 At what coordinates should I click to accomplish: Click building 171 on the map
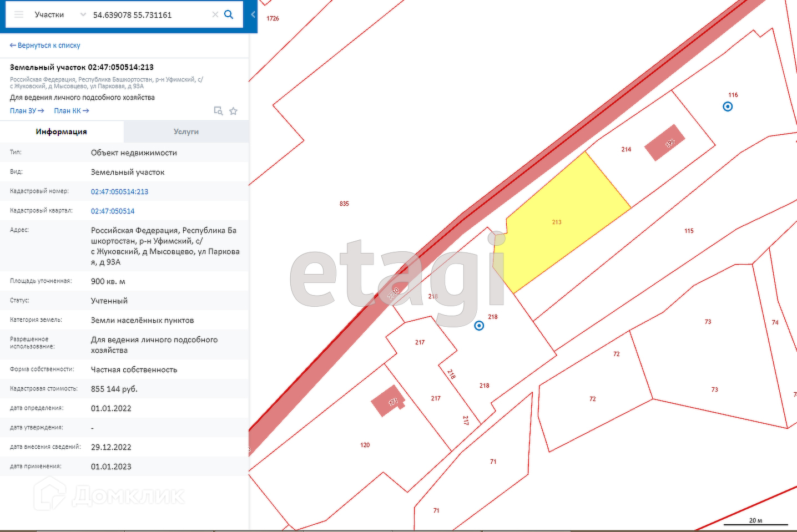389,401
